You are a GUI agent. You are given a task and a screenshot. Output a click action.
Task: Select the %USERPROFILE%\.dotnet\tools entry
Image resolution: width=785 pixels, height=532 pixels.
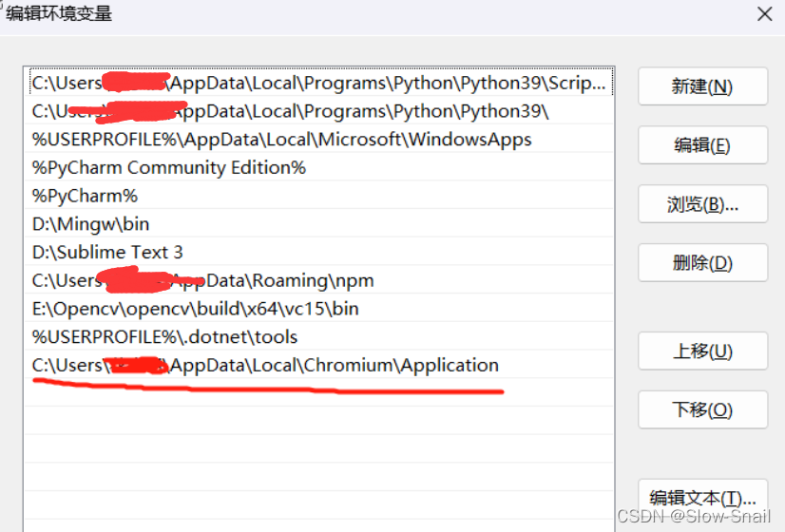tap(319, 337)
